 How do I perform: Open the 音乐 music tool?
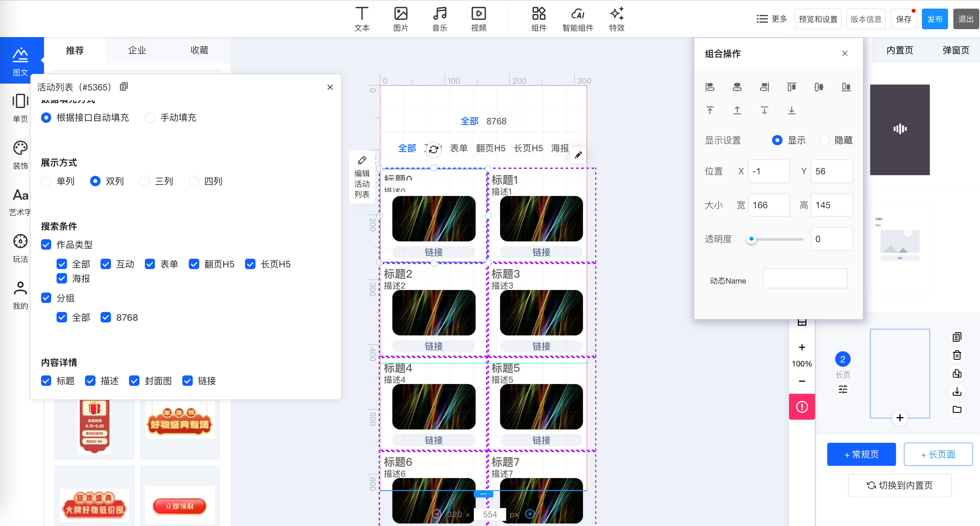coord(440,19)
